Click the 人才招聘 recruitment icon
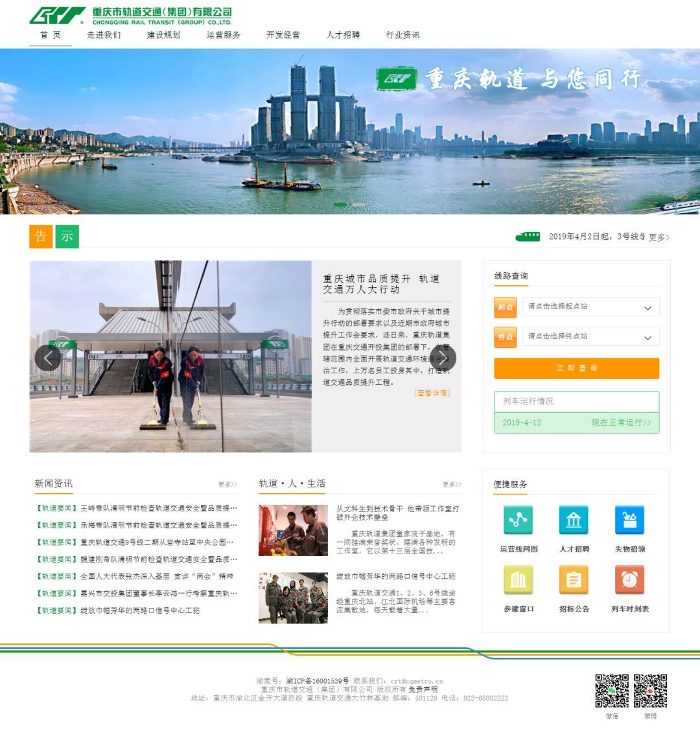 [574, 520]
